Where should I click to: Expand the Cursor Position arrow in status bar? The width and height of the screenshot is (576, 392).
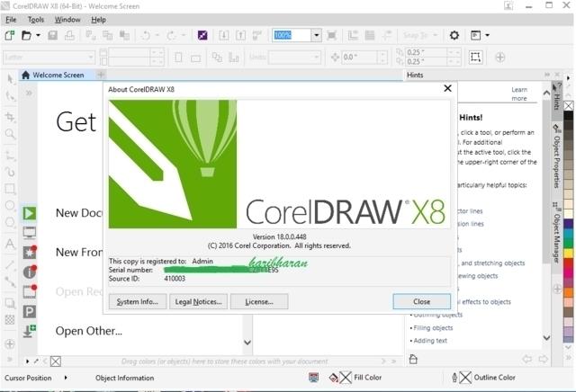coord(66,378)
